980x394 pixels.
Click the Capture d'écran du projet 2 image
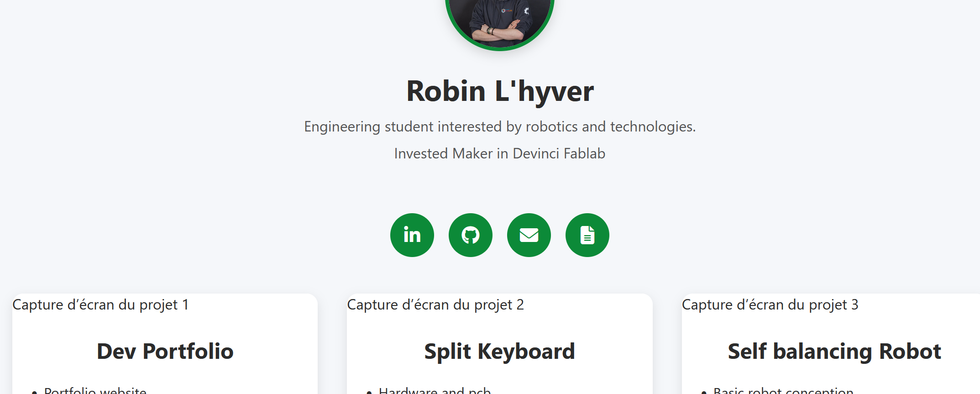pyautogui.click(x=435, y=305)
